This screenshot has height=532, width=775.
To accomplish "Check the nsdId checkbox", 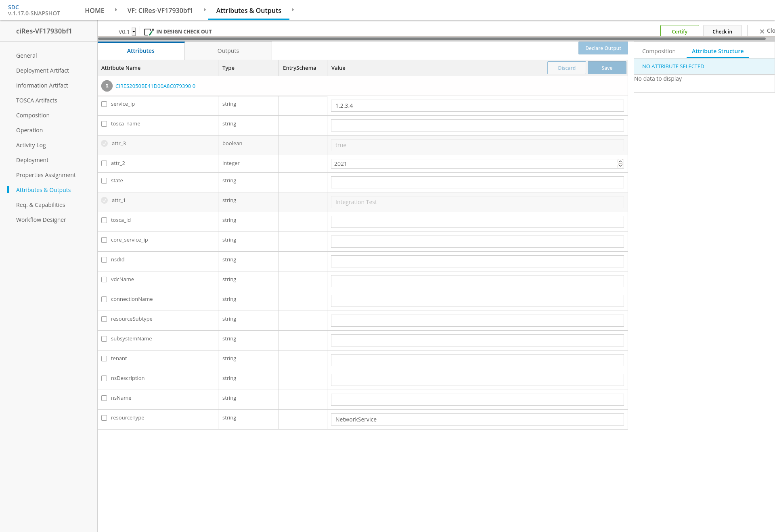I will coord(104,260).
